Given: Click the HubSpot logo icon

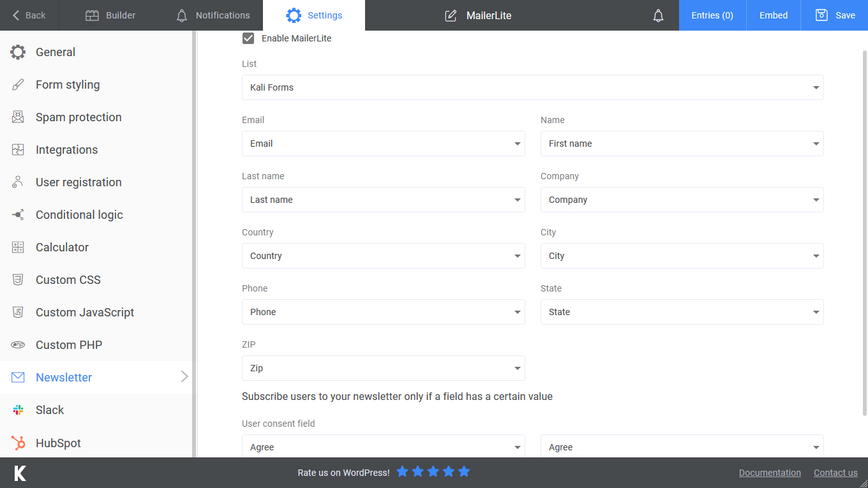Looking at the screenshot, I should [18, 443].
